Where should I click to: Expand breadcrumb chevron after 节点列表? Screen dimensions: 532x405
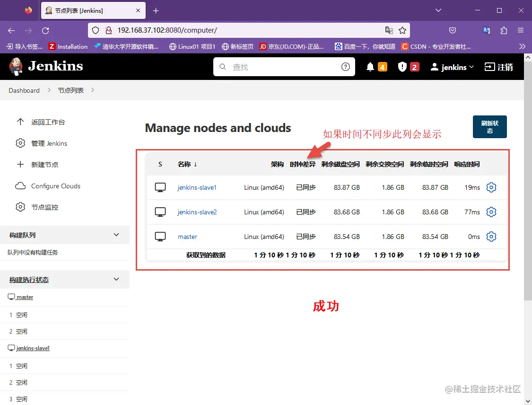pyautogui.click(x=93, y=90)
